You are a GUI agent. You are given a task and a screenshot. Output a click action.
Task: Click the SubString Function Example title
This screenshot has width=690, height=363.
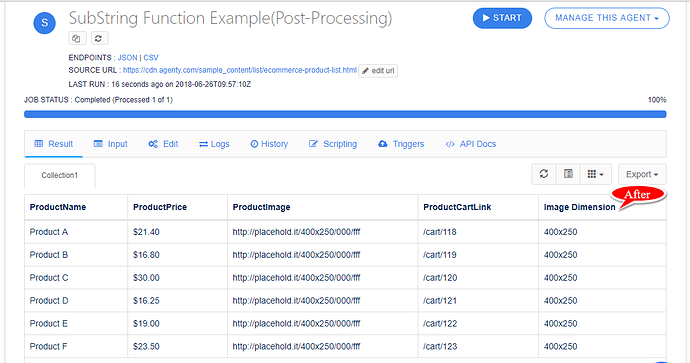coord(230,18)
